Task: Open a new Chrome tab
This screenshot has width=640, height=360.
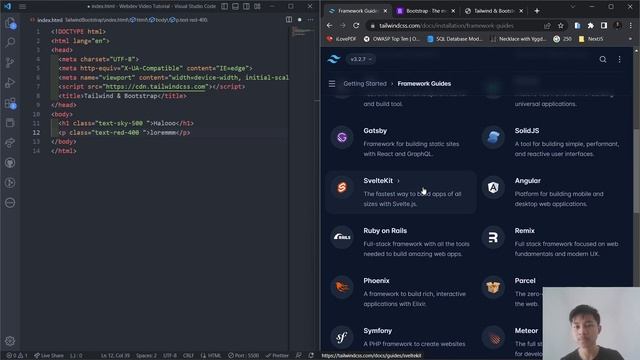Action: click(537, 11)
